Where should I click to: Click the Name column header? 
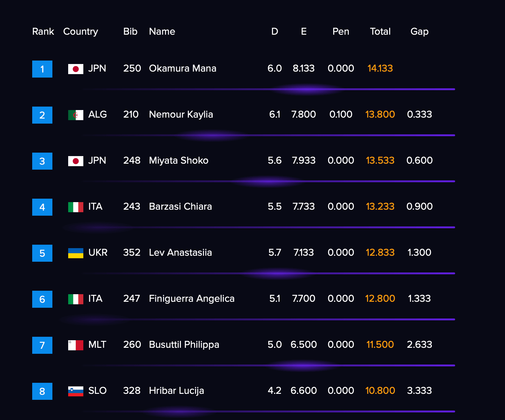(x=162, y=32)
